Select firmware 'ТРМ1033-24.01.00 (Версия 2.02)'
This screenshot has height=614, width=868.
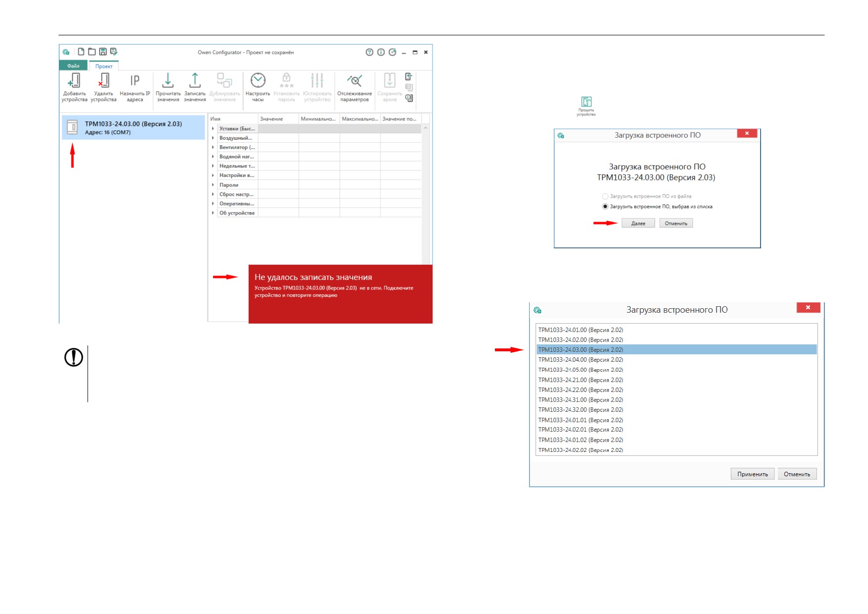coord(676,330)
